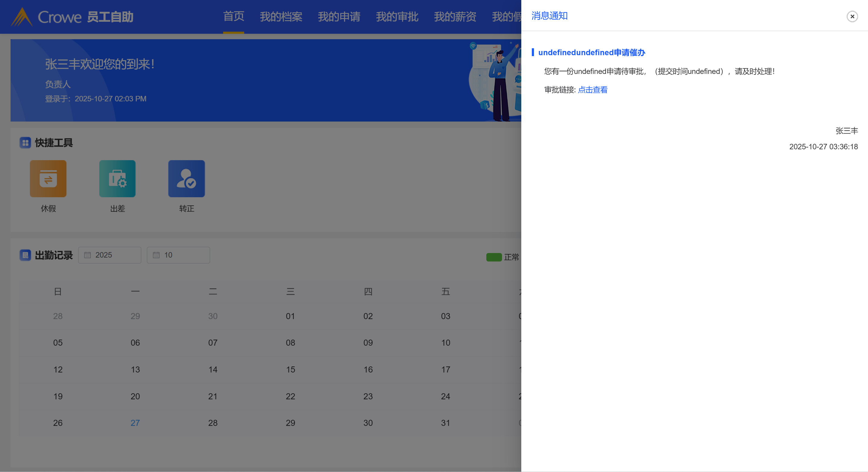Select calendar date 15
This screenshot has height=472, width=868.
click(290, 369)
